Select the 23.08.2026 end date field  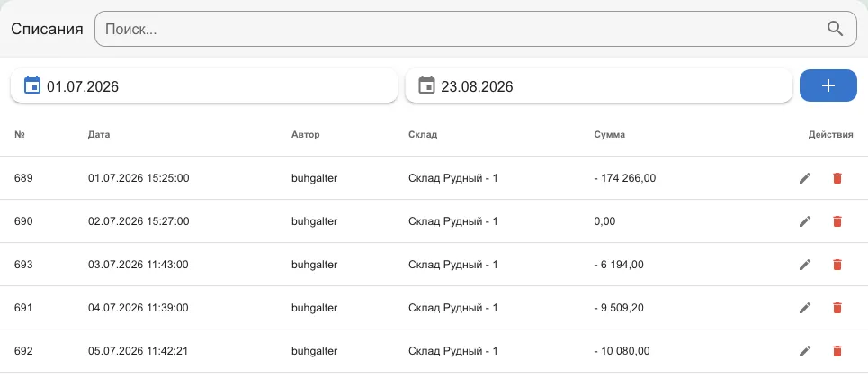pyautogui.click(x=598, y=85)
